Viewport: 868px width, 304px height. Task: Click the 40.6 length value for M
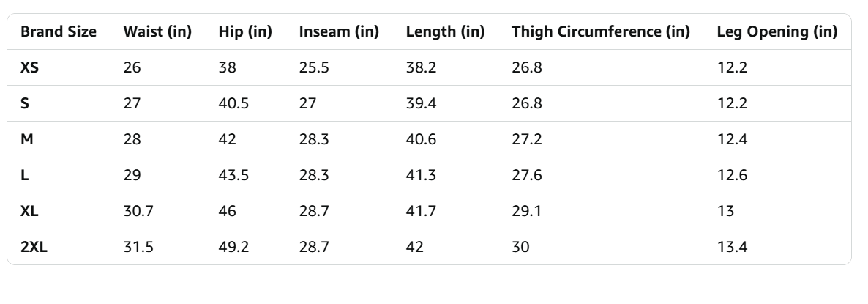tap(421, 139)
